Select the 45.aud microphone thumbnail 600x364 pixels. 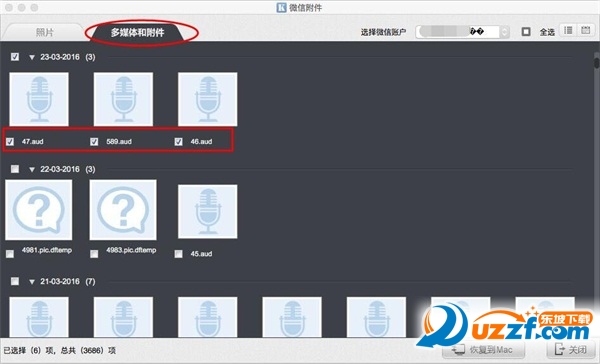[x=207, y=211]
